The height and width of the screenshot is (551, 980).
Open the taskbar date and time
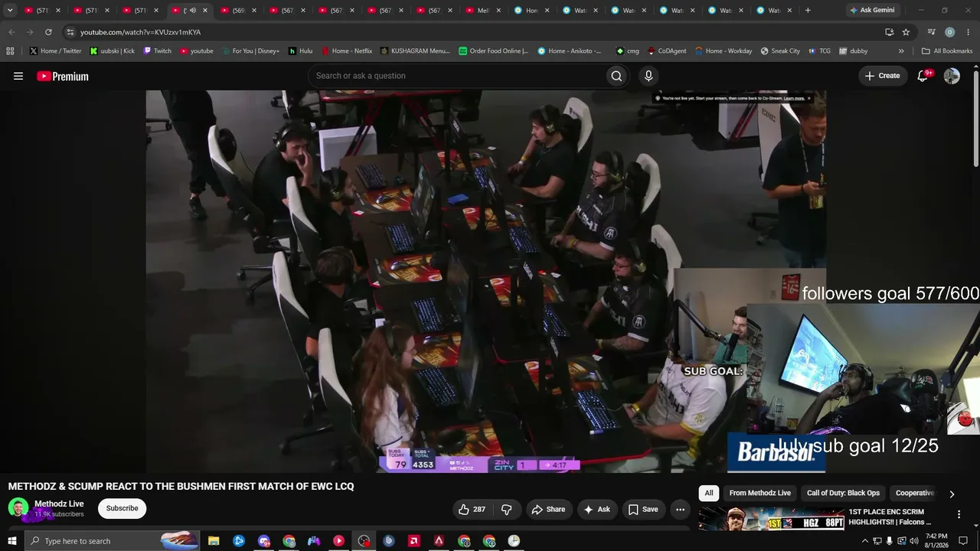pyautogui.click(x=936, y=541)
